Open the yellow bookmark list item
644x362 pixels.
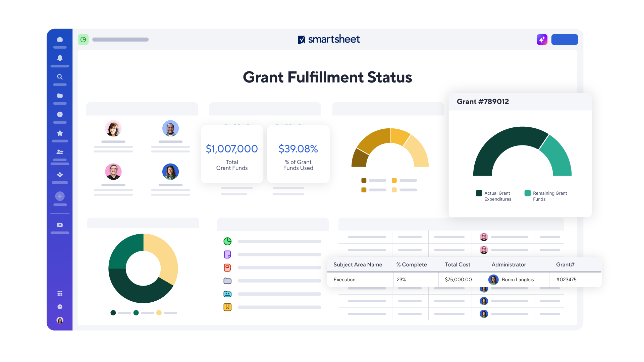(x=227, y=307)
